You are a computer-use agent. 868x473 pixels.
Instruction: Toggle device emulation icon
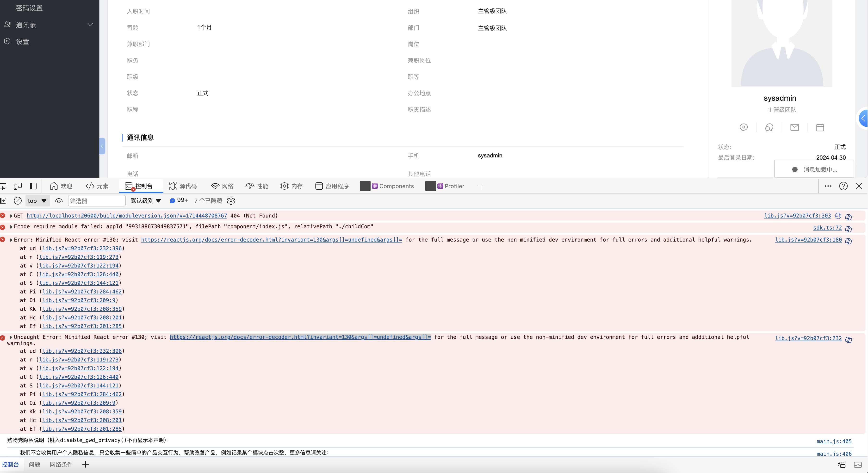click(x=18, y=186)
